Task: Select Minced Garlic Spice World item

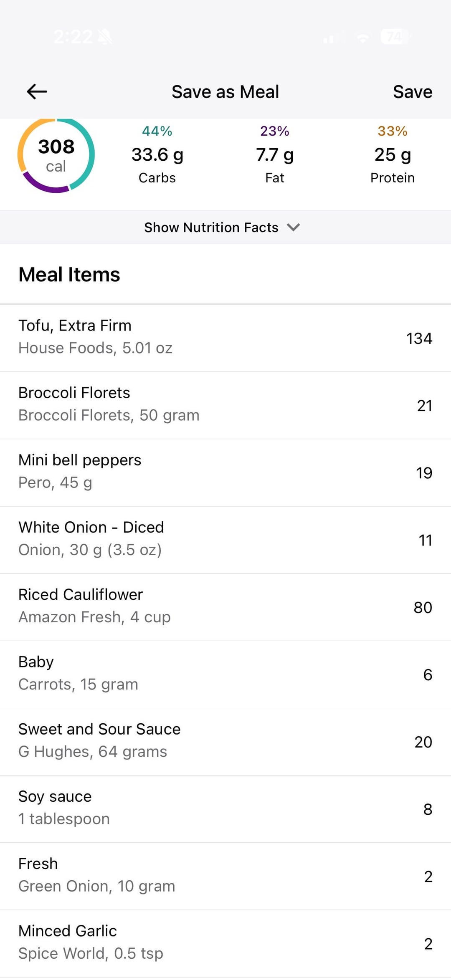Action: click(225, 943)
